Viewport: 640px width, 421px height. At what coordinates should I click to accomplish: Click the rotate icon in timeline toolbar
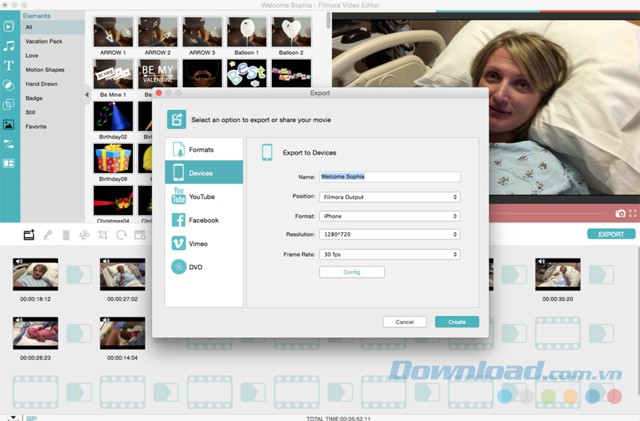pyautogui.click(x=121, y=234)
